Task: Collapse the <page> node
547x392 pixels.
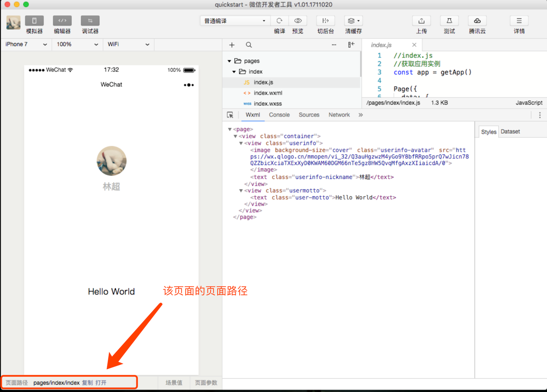Action: 230,129
